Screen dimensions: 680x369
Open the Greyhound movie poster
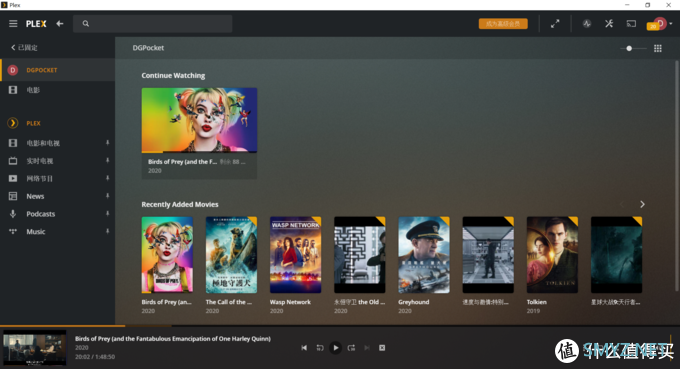click(424, 255)
